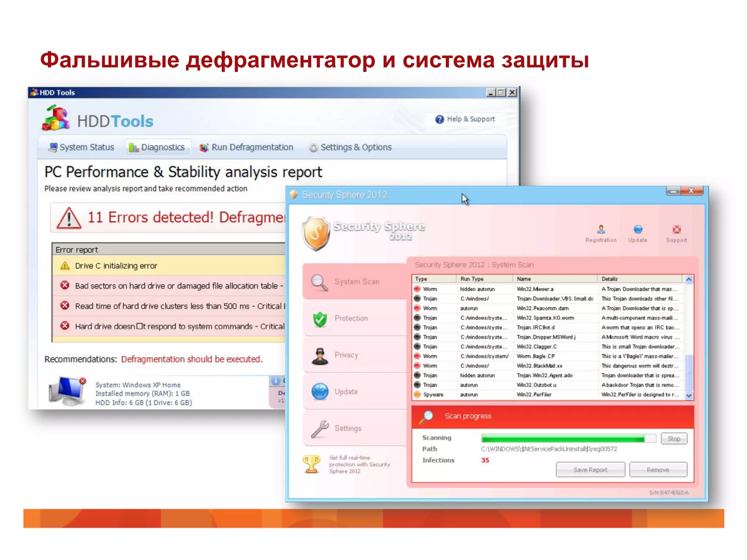Sort scan results by Type column
This screenshot has height=560, width=747.
434,279
